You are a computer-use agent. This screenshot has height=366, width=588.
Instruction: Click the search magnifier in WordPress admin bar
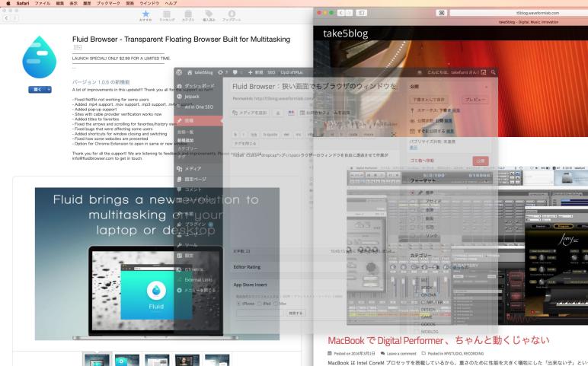[493, 72]
